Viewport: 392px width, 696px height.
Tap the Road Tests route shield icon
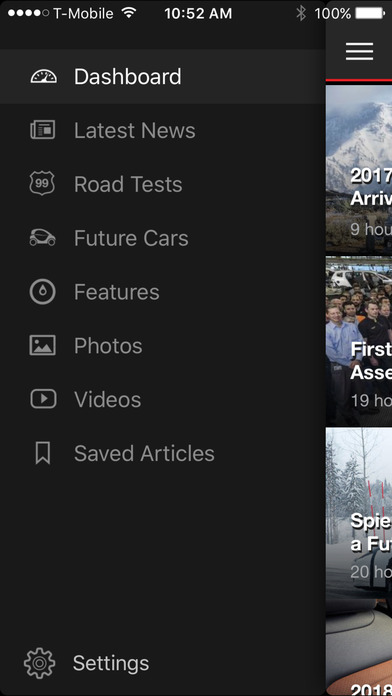tap(42, 183)
